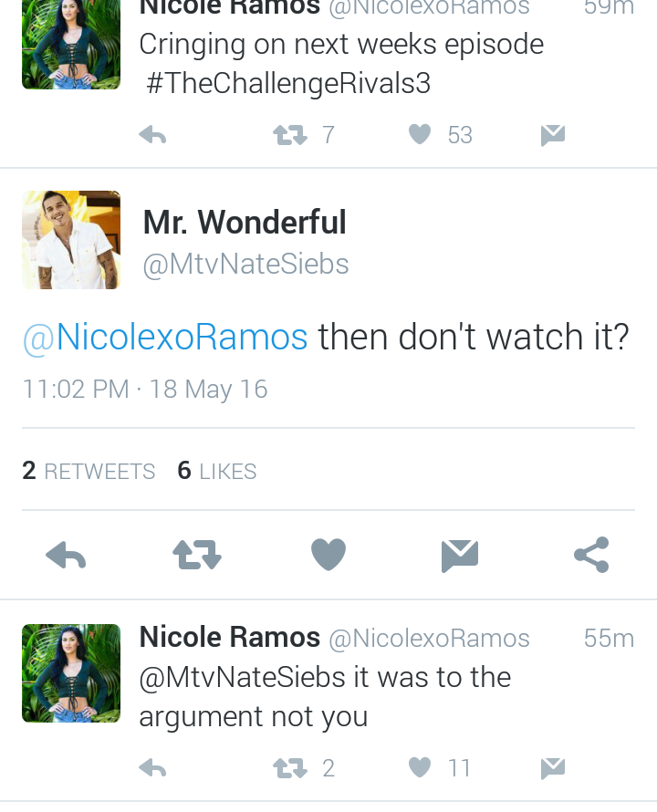Screen dimensions: 657x812
Task: View the 2 Retweets list
Action: pyautogui.click(x=89, y=471)
